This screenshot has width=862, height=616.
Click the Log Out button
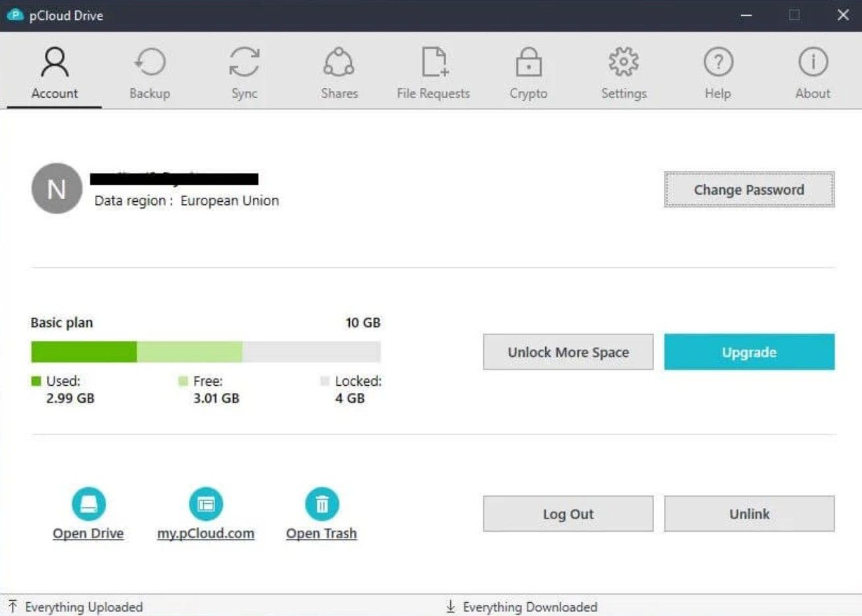pos(568,514)
